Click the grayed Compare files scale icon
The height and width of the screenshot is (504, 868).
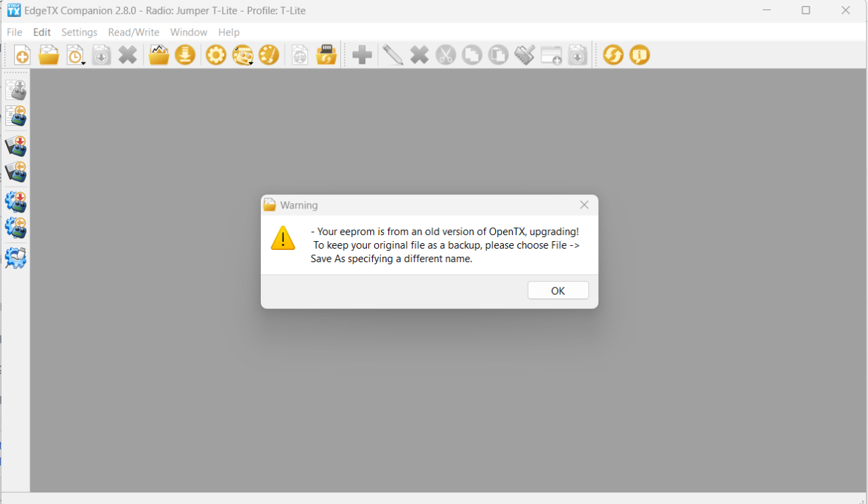pyautogui.click(x=300, y=55)
